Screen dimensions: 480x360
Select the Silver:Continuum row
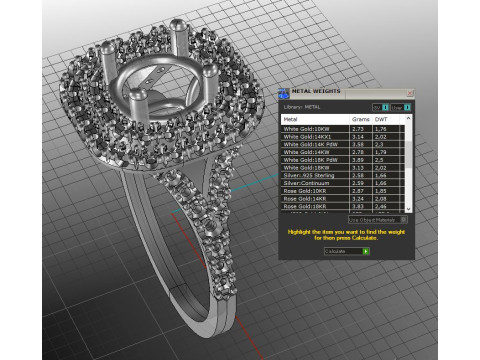pos(343,183)
